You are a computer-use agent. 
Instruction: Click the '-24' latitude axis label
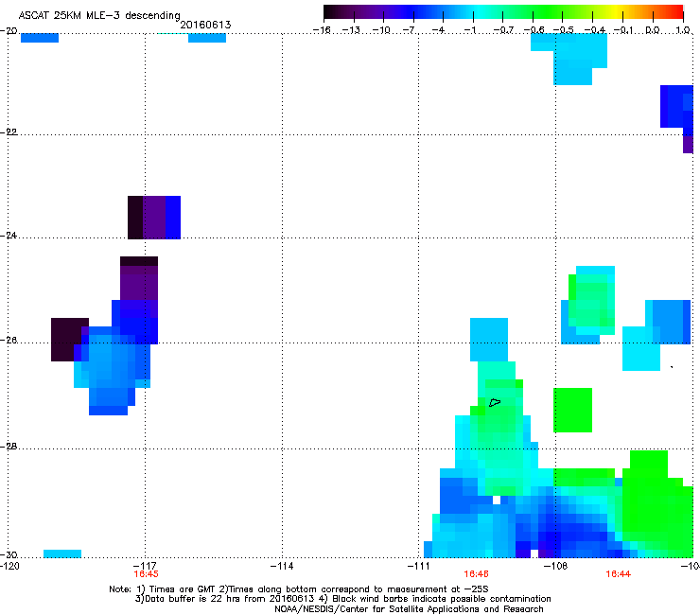(x=9, y=235)
